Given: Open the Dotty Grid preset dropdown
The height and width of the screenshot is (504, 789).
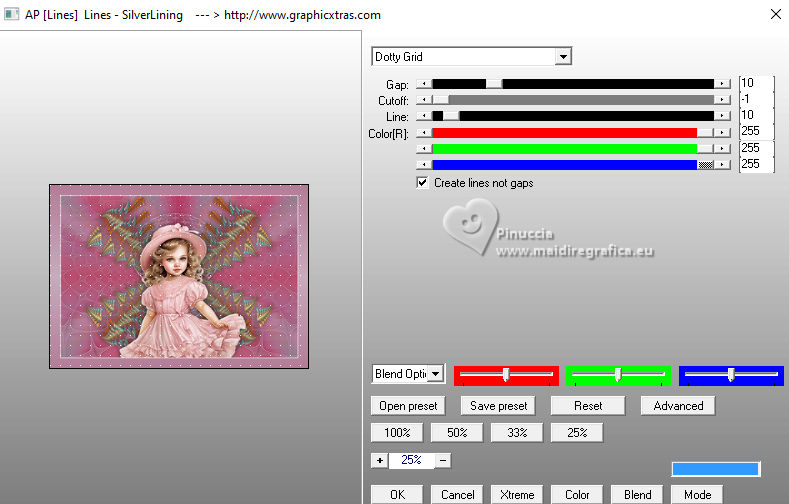Looking at the screenshot, I should (x=563, y=56).
